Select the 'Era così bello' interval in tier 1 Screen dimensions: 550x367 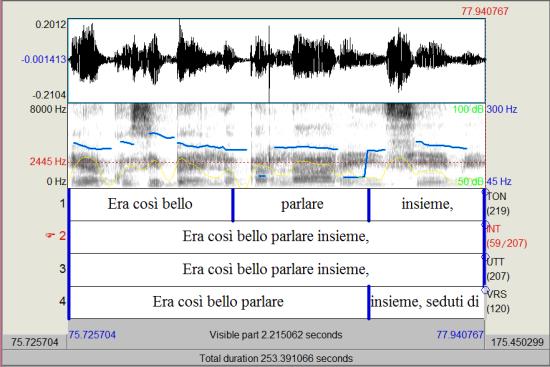[151, 204]
